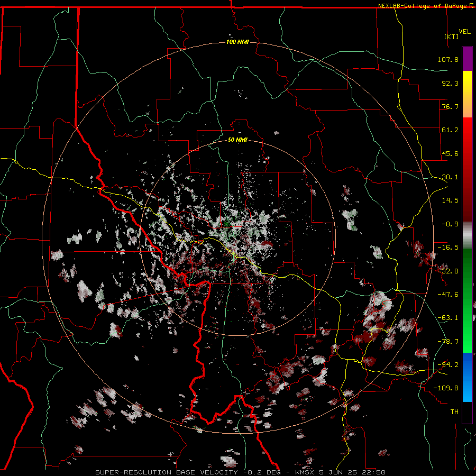Click the 45.6 velocity scale value
The width and height of the screenshot is (476, 476).
coord(450,153)
